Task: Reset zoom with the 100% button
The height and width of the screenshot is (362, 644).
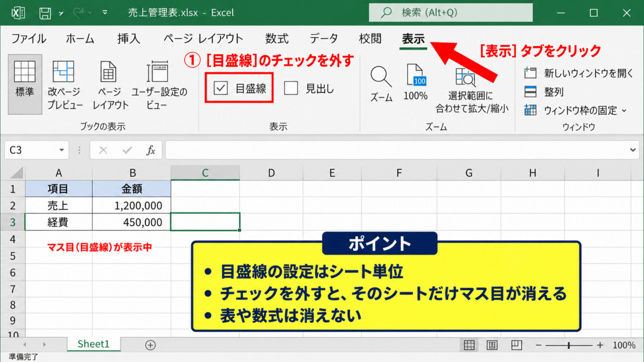Action: pyautogui.click(x=416, y=82)
